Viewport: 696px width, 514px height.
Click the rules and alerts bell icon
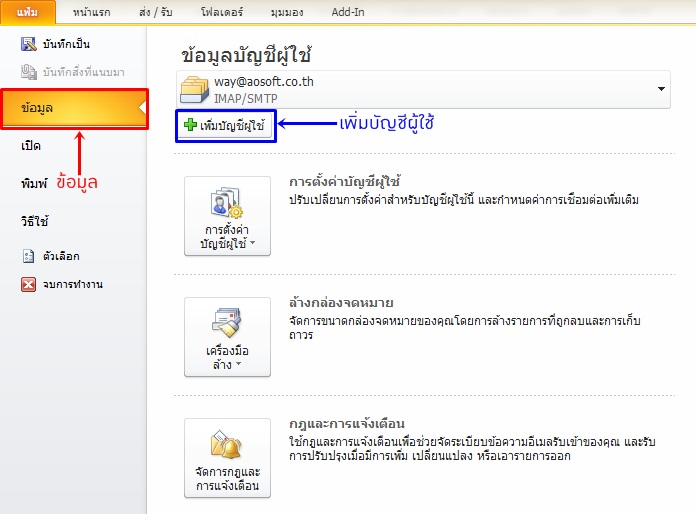point(227,444)
